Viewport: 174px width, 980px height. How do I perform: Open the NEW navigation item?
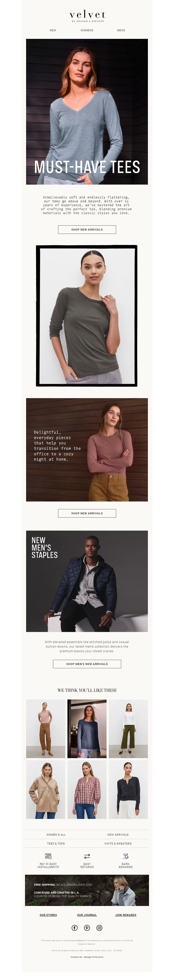pyautogui.click(x=53, y=30)
